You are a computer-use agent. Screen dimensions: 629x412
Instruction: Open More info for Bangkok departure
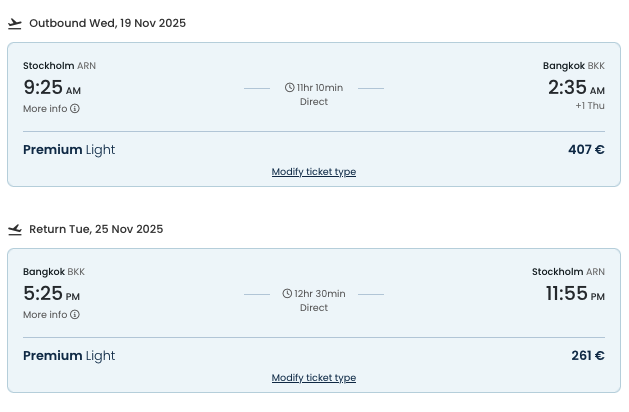[45, 315]
